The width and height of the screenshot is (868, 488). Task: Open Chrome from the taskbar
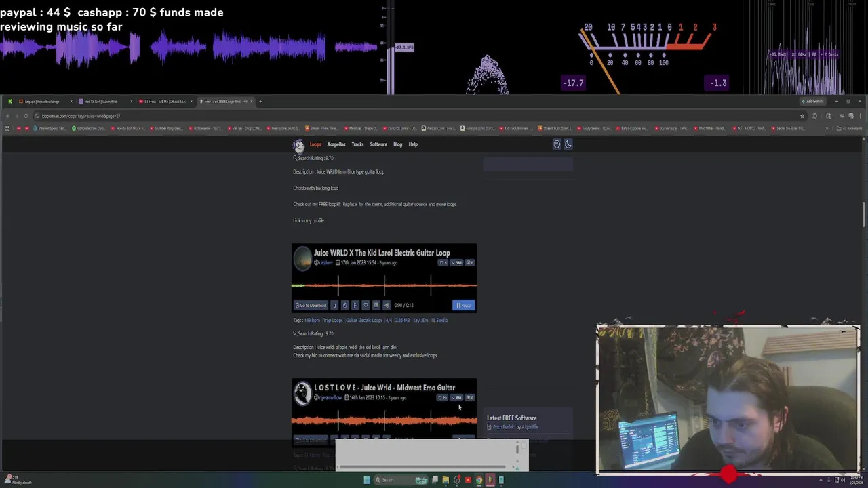[479, 480]
